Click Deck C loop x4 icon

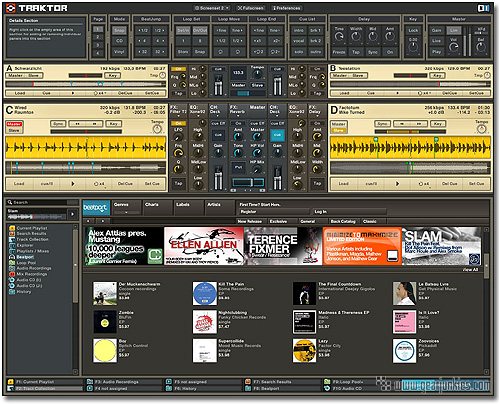tap(99, 184)
